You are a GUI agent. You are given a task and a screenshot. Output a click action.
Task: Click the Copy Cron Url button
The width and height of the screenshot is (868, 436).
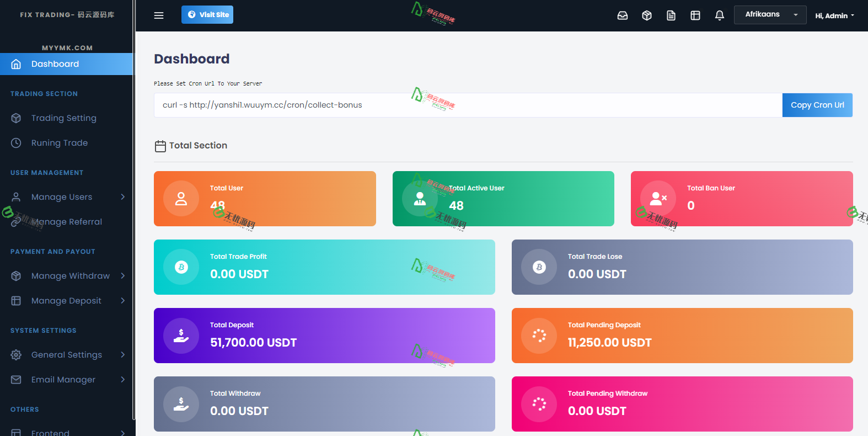(817, 105)
